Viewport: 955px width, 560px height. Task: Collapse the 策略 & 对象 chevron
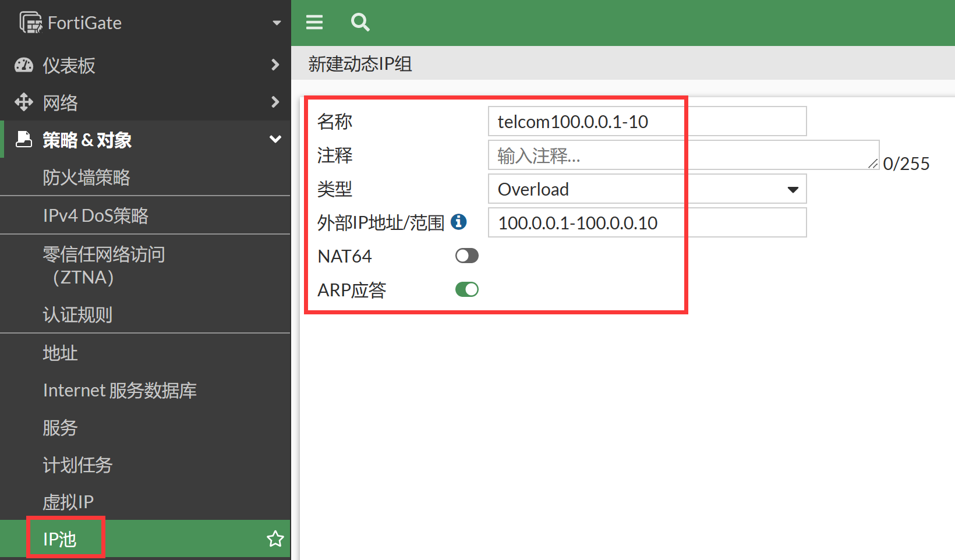(275, 140)
